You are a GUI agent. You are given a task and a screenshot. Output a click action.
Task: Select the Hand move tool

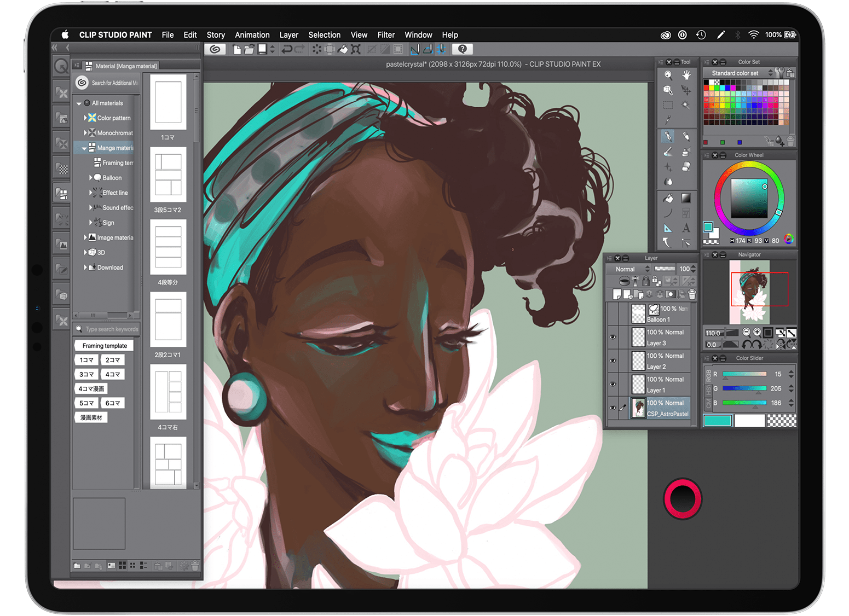[686, 75]
